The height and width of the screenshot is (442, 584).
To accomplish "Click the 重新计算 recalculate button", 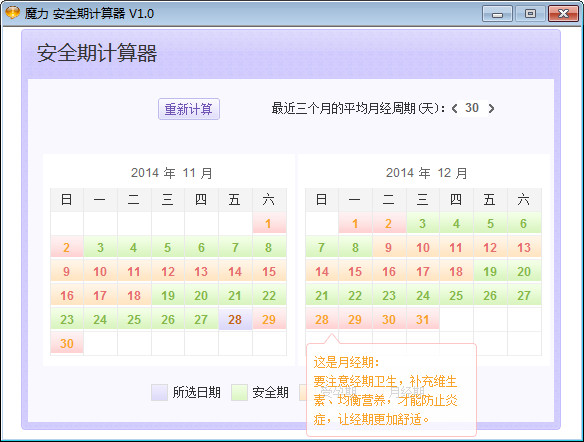I will click(x=189, y=109).
